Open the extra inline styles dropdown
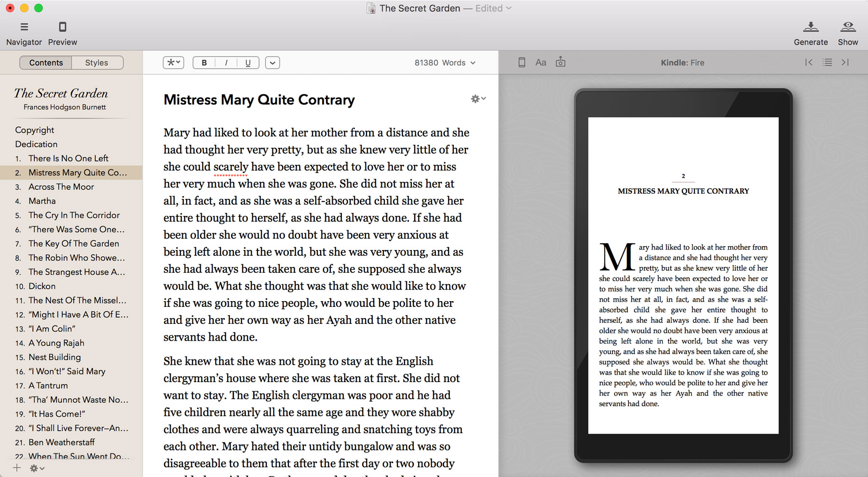The height and width of the screenshot is (477, 868). click(x=272, y=63)
